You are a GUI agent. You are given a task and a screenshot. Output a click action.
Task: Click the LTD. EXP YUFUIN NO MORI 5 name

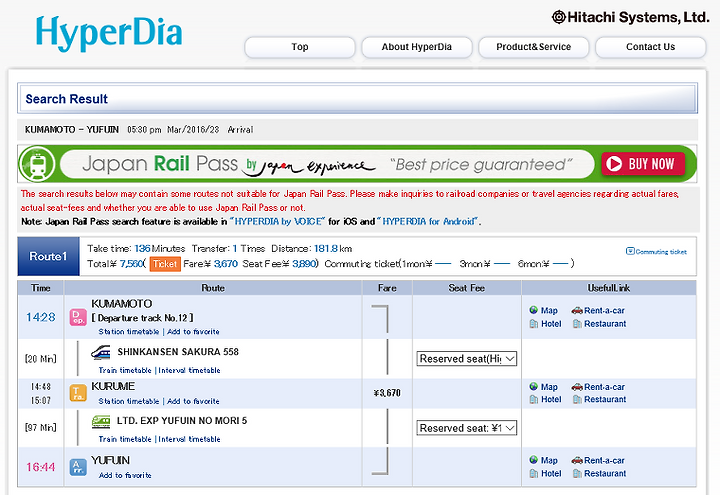pos(182,421)
